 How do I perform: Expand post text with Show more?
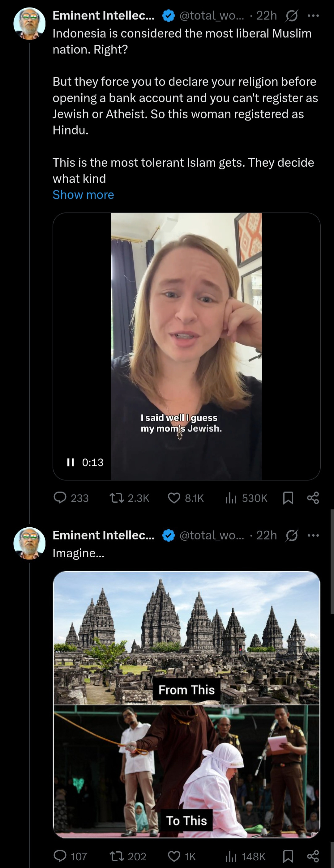83,195
